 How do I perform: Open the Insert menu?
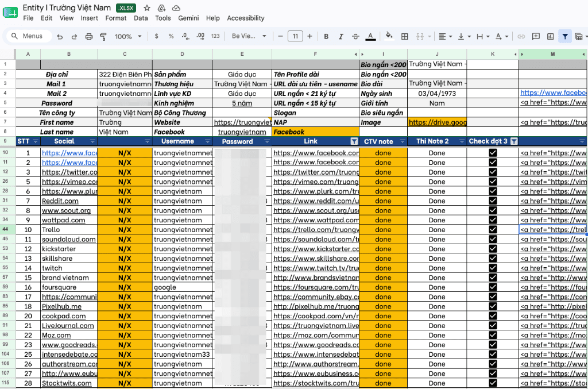coord(89,18)
